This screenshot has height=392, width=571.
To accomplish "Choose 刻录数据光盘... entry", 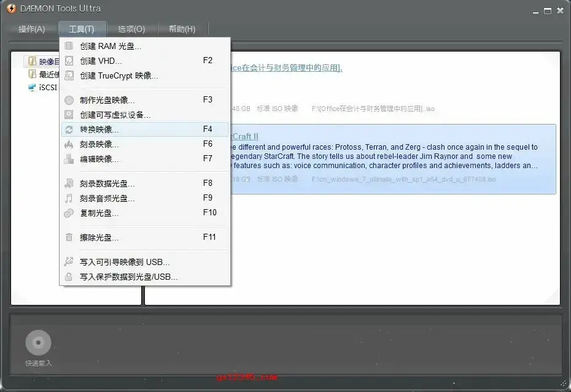I will (x=145, y=183).
